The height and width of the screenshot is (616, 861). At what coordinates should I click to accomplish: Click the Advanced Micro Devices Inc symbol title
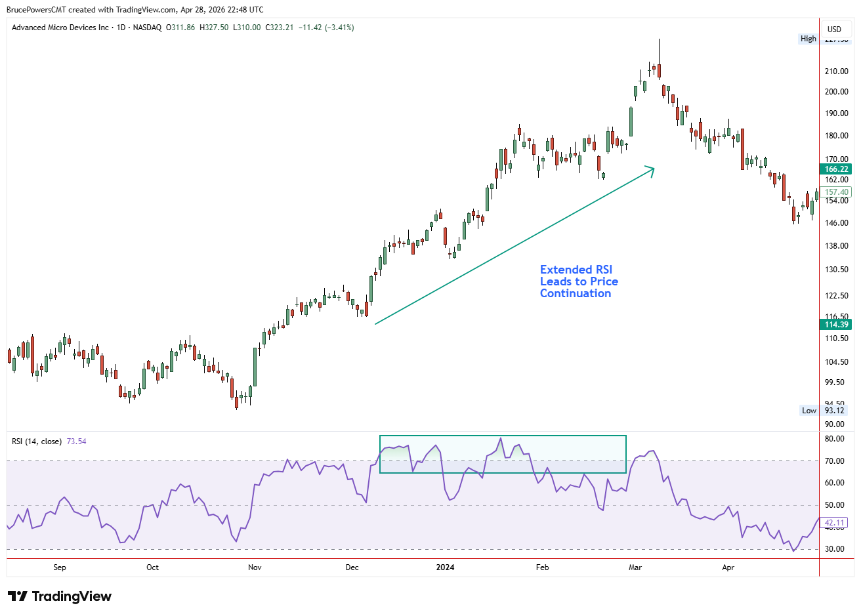click(x=60, y=28)
